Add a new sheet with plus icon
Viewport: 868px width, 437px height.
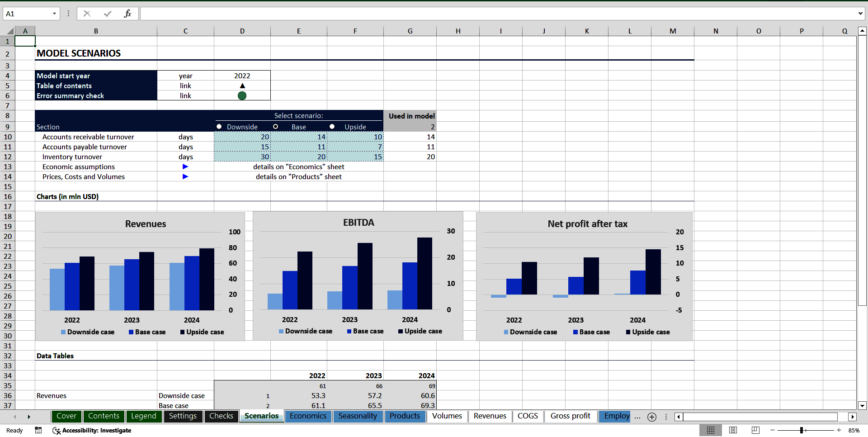(x=652, y=417)
